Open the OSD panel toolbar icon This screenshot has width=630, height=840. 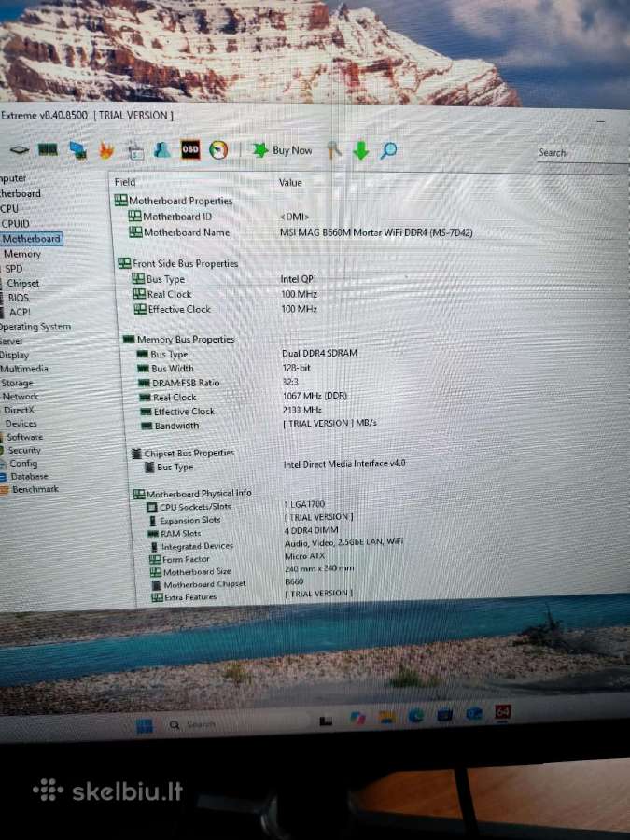click(190, 150)
